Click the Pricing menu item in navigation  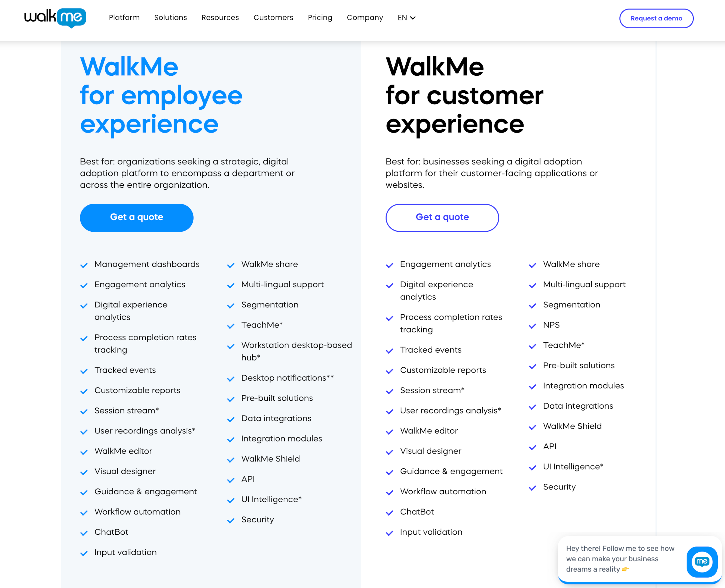320,18
